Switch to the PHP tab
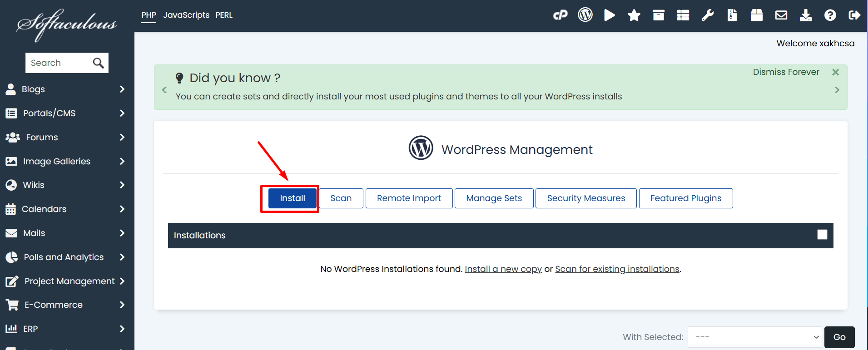Screen dimensions: 868x350 pyautogui.click(x=149, y=15)
